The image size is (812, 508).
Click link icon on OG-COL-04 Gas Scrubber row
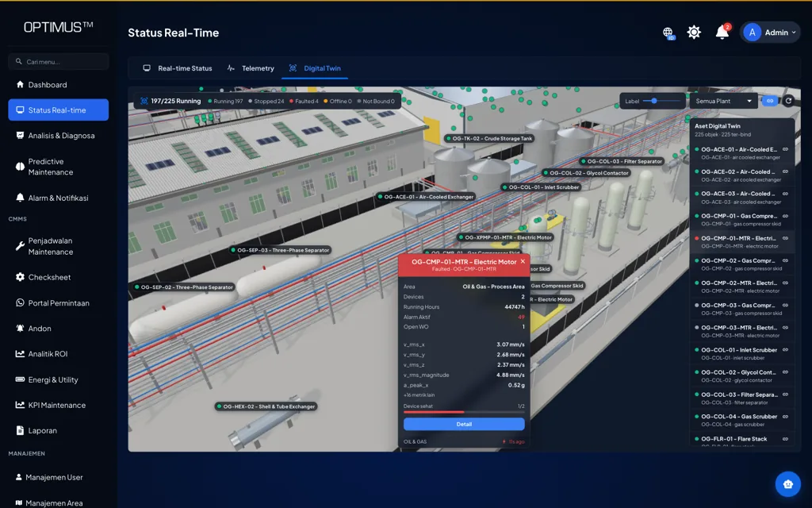[x=785, y=416]
